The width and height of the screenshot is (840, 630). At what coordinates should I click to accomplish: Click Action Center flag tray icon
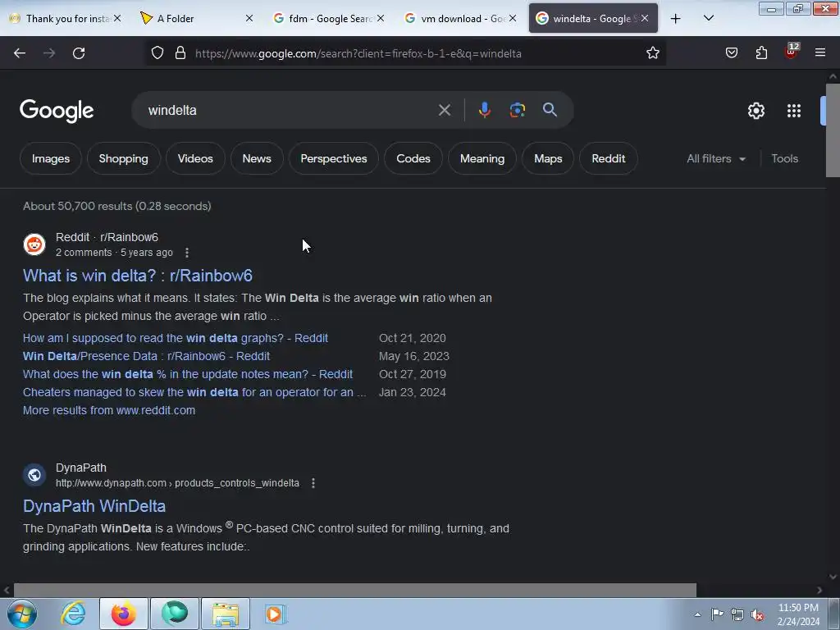click(717, 614)
